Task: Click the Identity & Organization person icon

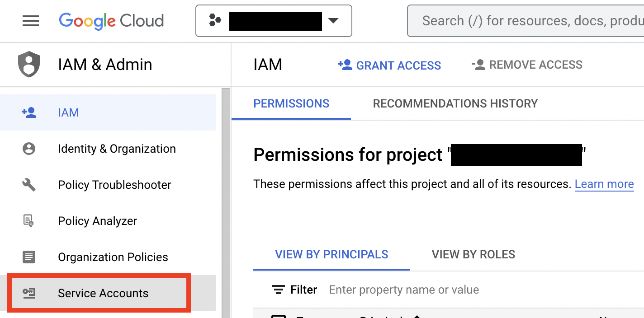Action: click(29, 149)
